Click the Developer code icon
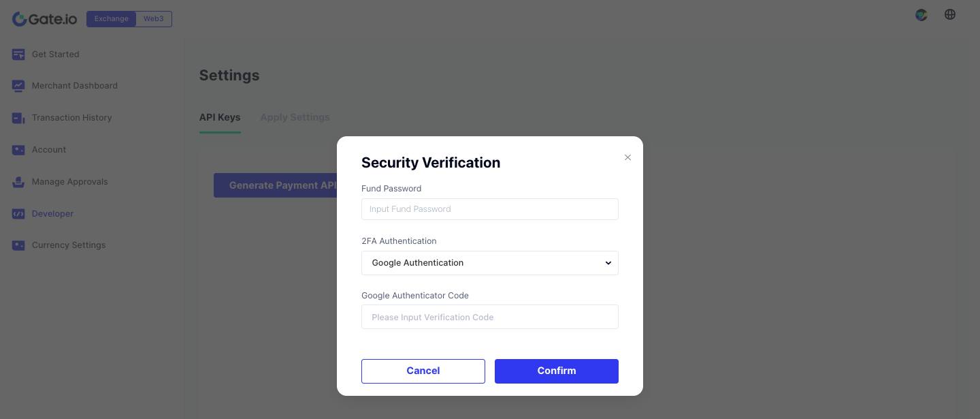 18,214
